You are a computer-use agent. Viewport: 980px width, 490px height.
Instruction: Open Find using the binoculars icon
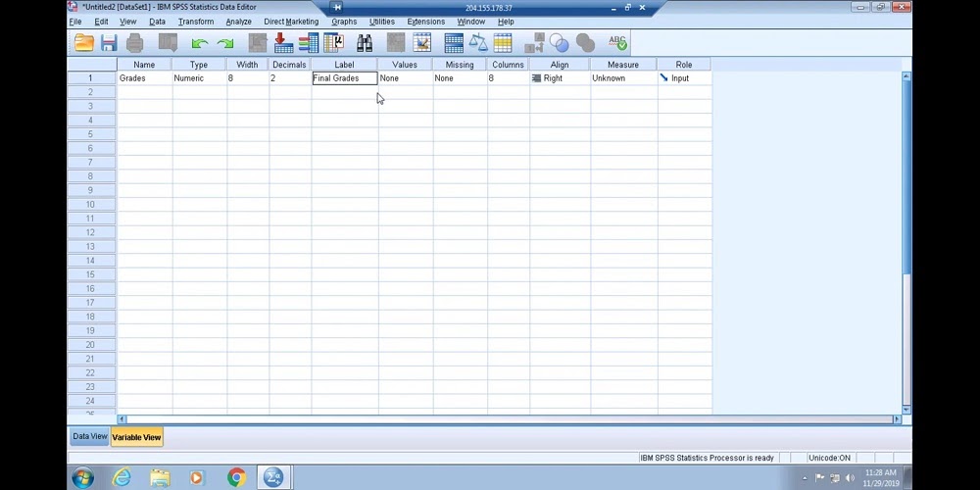[x=365, y=43]
